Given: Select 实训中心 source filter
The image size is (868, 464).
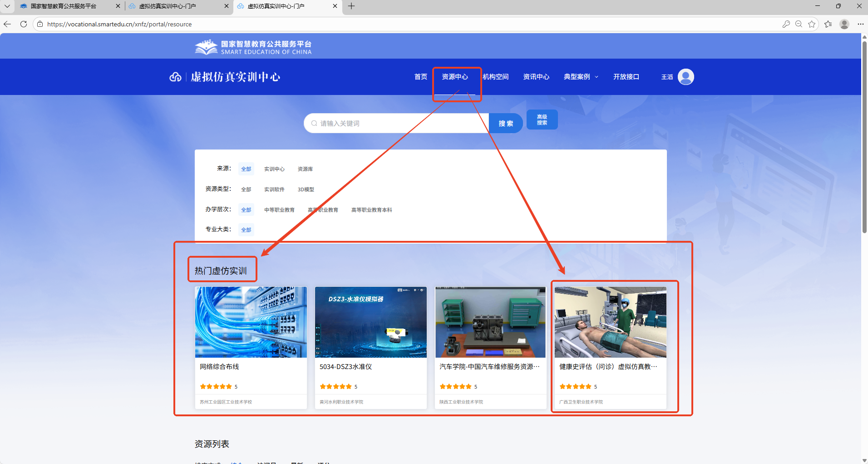Looking at the screenshot, I should pos(274,169).
